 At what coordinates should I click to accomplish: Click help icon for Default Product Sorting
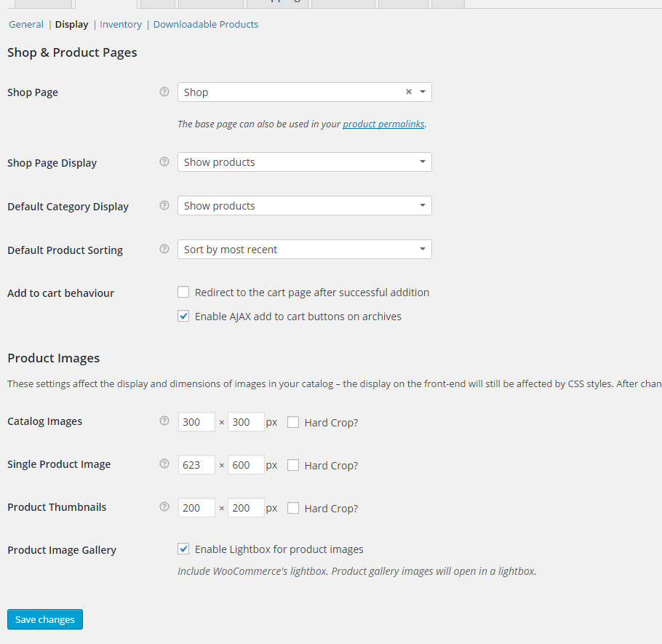164,249
